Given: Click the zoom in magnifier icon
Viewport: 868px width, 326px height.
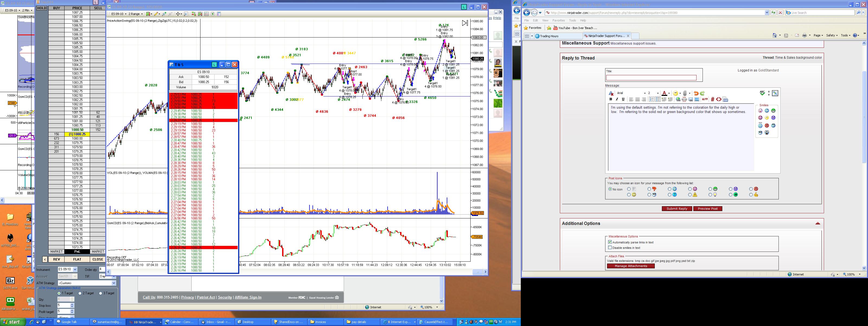Looking at the screenshot, I should click(164, 14).
